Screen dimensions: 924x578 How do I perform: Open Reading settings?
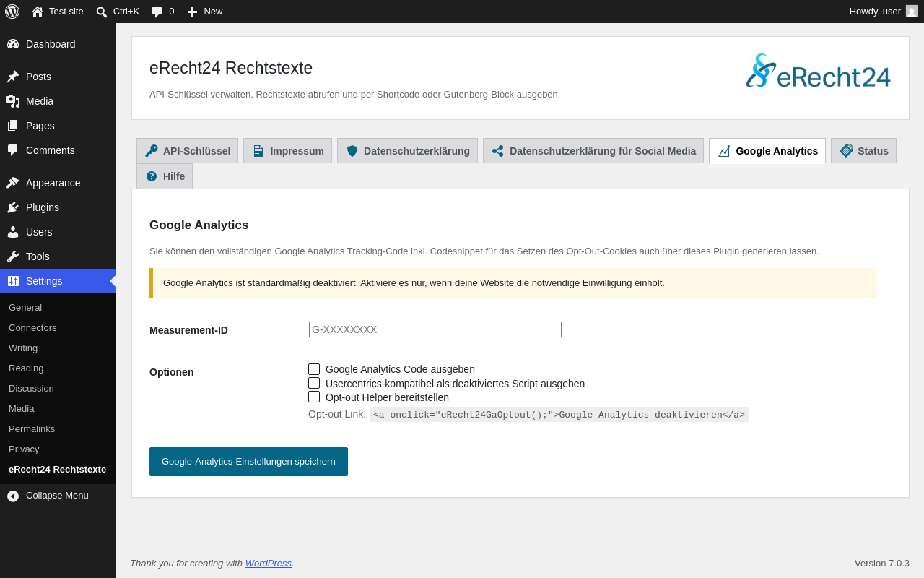coord(26,368)
